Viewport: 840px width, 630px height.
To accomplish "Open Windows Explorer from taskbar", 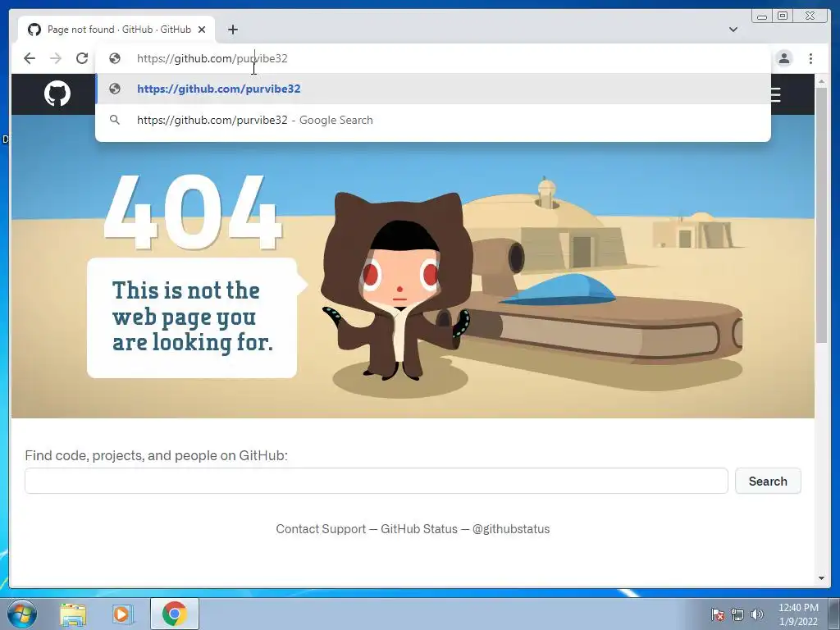I will point(73,614).
